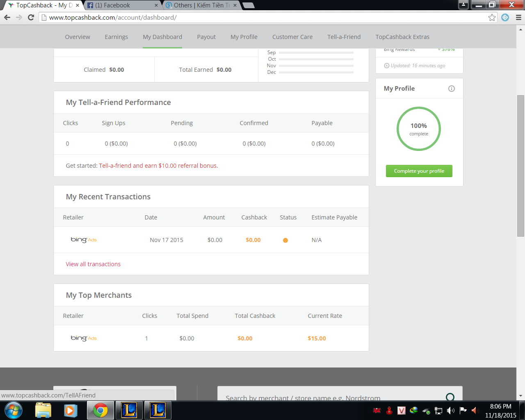The width and height of the screenshot is (525, 420).
Task: Click the Chrome icon on the taskbar
Action: pos(100,411)
